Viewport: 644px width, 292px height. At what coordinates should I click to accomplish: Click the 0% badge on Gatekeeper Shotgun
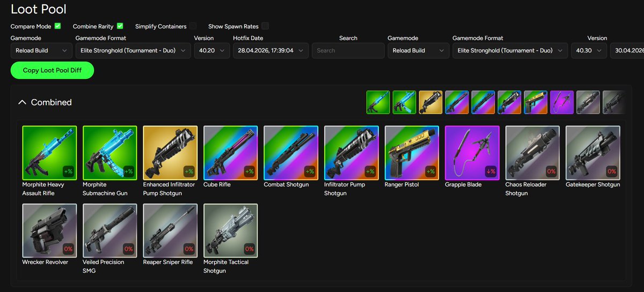[611, 171]
